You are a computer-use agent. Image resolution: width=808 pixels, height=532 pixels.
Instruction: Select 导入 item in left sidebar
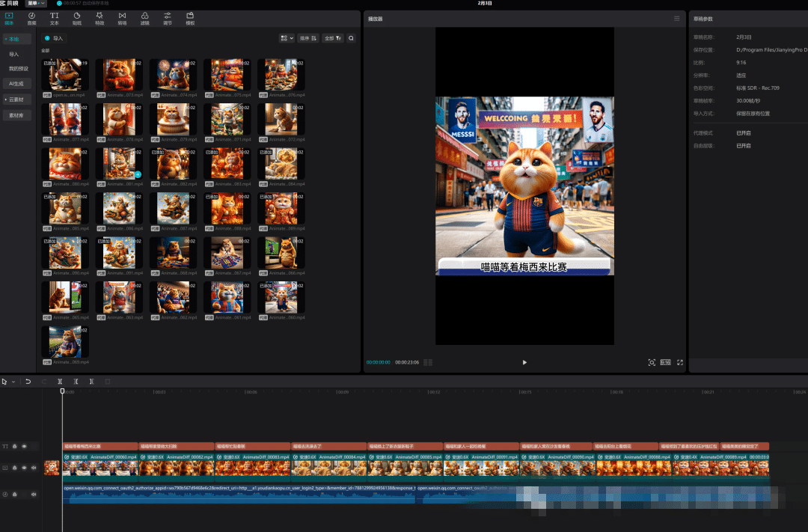pos(14,54)
